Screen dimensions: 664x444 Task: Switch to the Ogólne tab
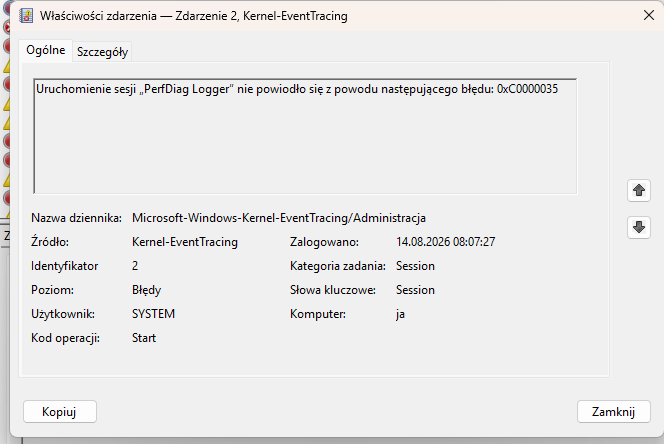tap(46, 50)
